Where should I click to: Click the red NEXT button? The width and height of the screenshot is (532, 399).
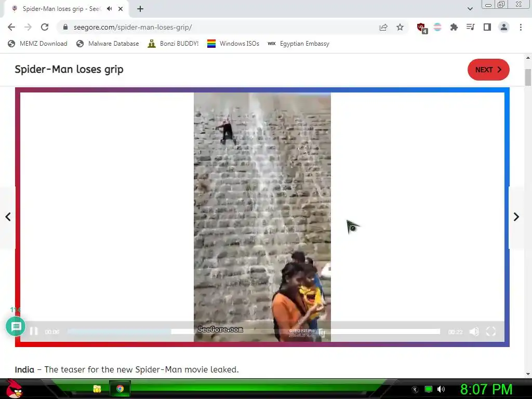488,70
